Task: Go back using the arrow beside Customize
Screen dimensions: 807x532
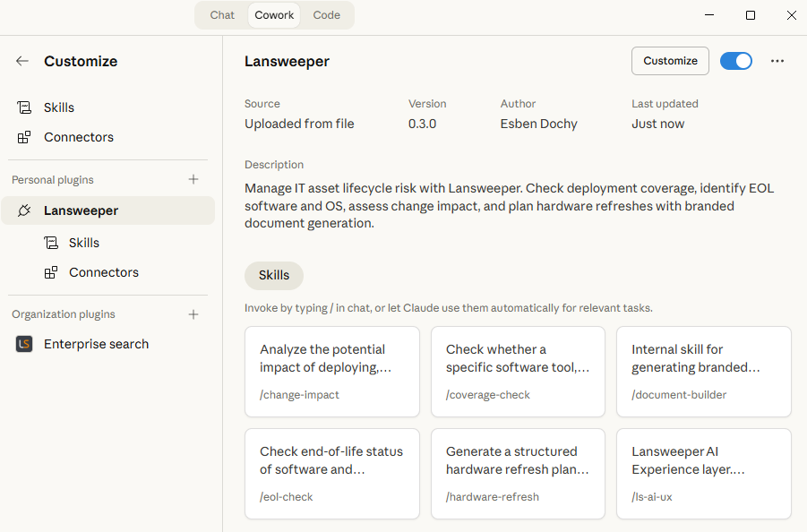Action: coord(22,61)
